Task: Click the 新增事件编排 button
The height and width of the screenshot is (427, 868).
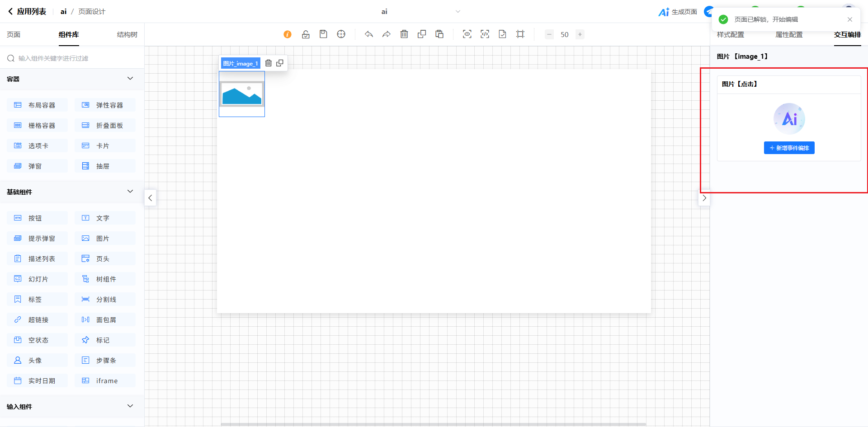Action: click(789, 148)
